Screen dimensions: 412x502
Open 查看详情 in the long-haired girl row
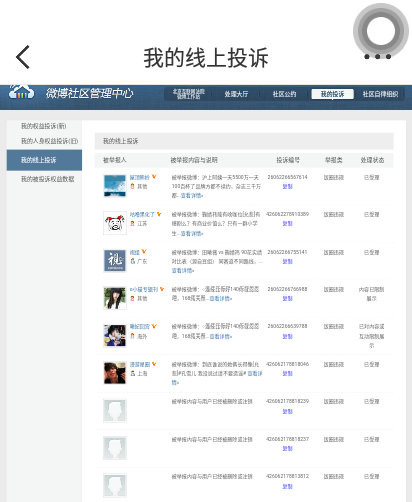220,298
